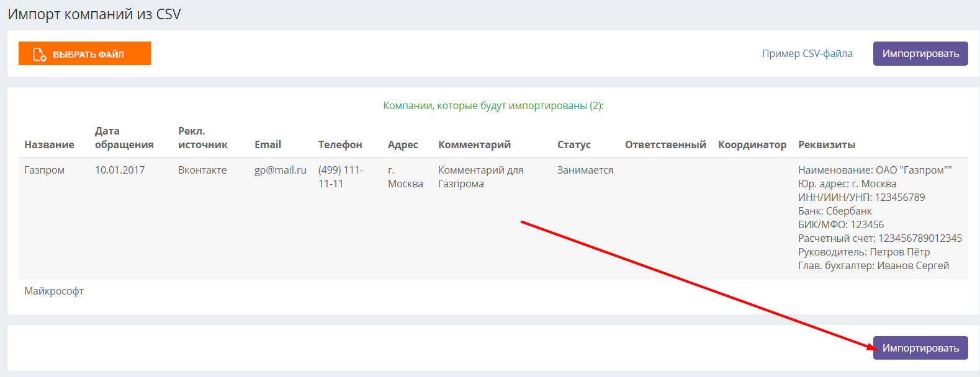This screenshot has height=377, width=980.
Task: Click the 'Адрес' column header
Action: [x=403, y=144]
